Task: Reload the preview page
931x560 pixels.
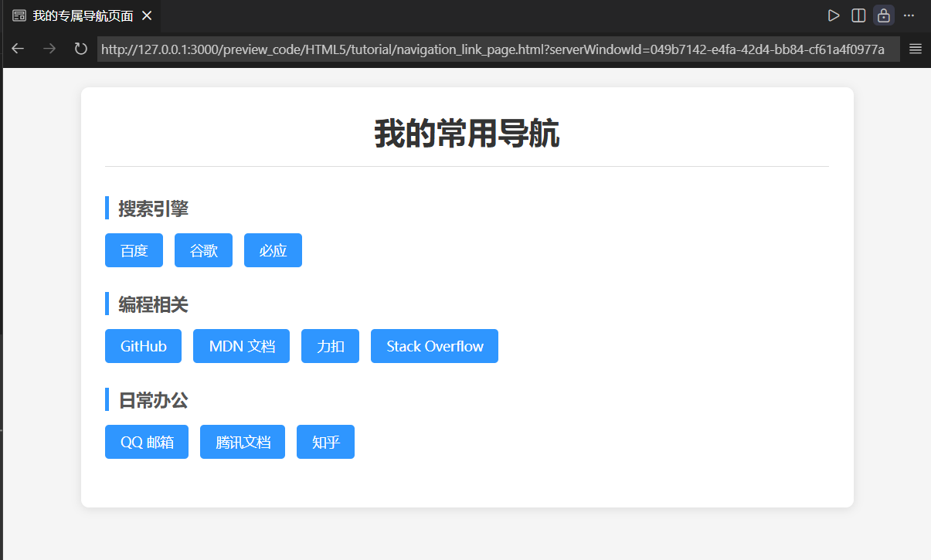Action: point(80,49)
